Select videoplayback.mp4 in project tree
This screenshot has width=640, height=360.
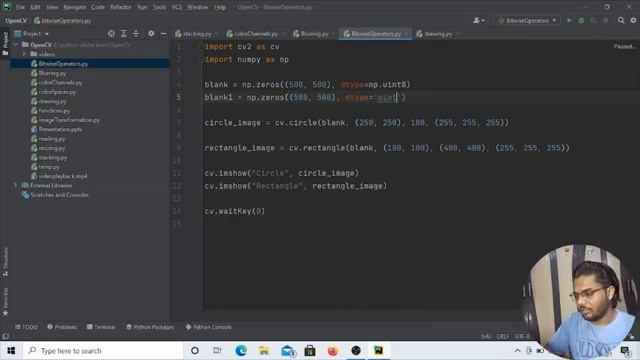[63, 176]
